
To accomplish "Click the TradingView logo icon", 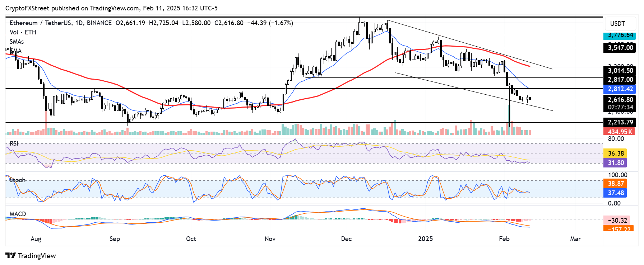I will click(10, 256).
